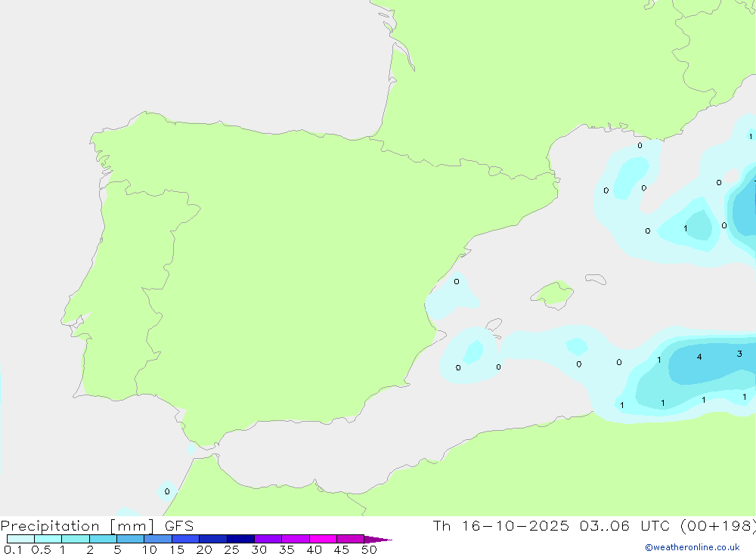The image size is (756, 554).
Task: Click the legend swatch between 25 and 30
Action: click(x=240, y=539)
